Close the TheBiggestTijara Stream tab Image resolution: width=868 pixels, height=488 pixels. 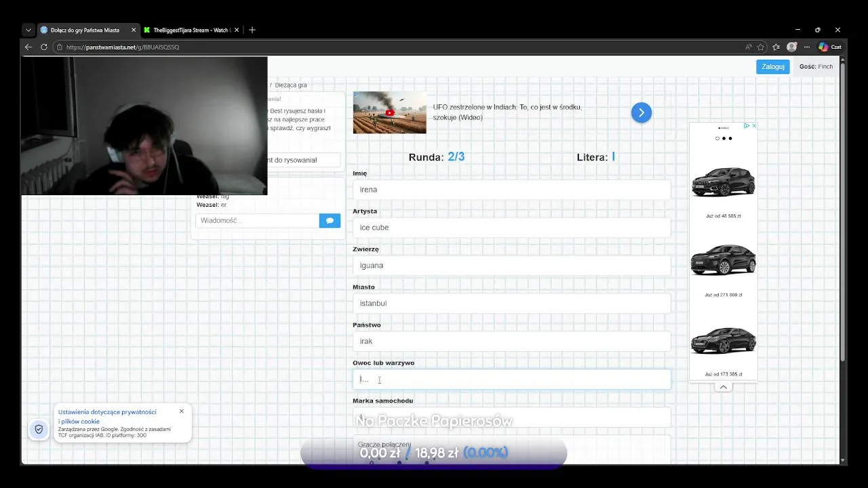[x=237, y=30]
